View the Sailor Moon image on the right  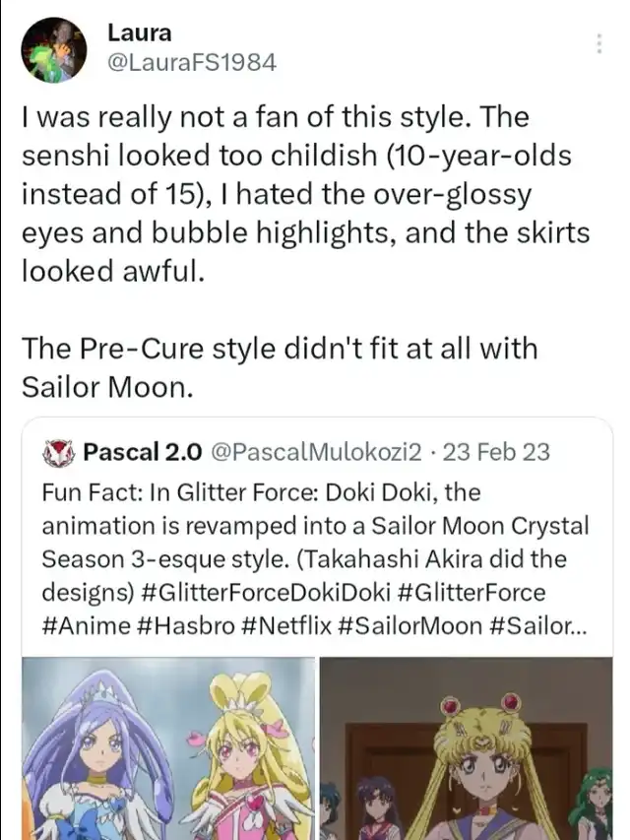[x=467, y=748]
